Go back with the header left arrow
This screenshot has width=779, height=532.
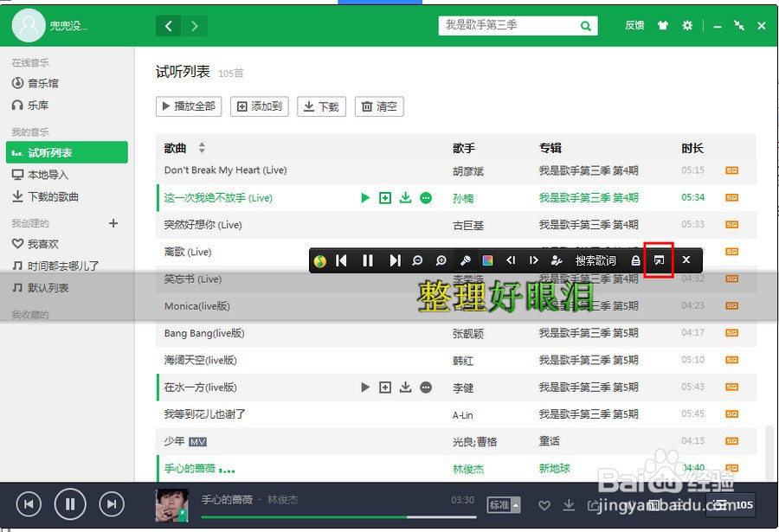tap(169, 26)
